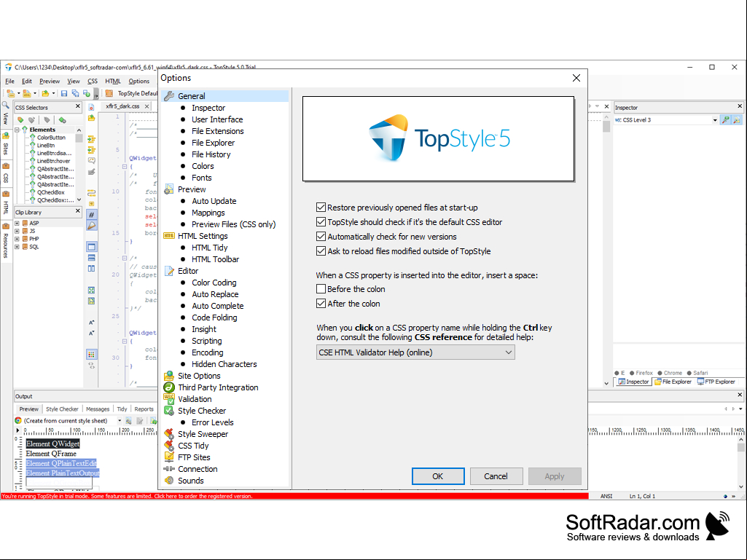Expand the PHP clip library folder
747x560 pixels.
[17, 239]
